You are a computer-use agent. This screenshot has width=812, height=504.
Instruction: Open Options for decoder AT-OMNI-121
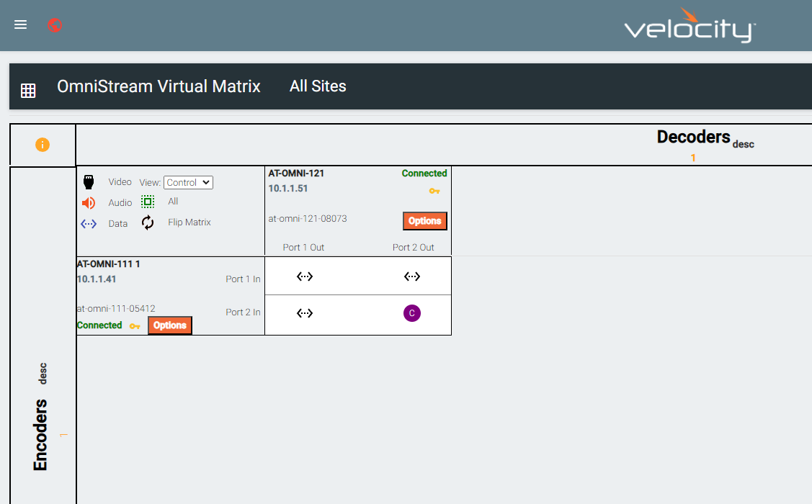[x=424, y=221]
